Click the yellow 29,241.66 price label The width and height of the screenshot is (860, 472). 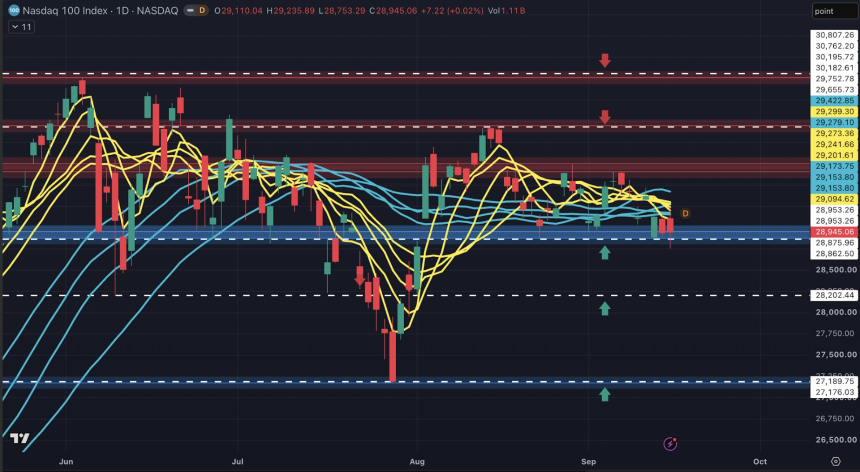tap(834, 144)
